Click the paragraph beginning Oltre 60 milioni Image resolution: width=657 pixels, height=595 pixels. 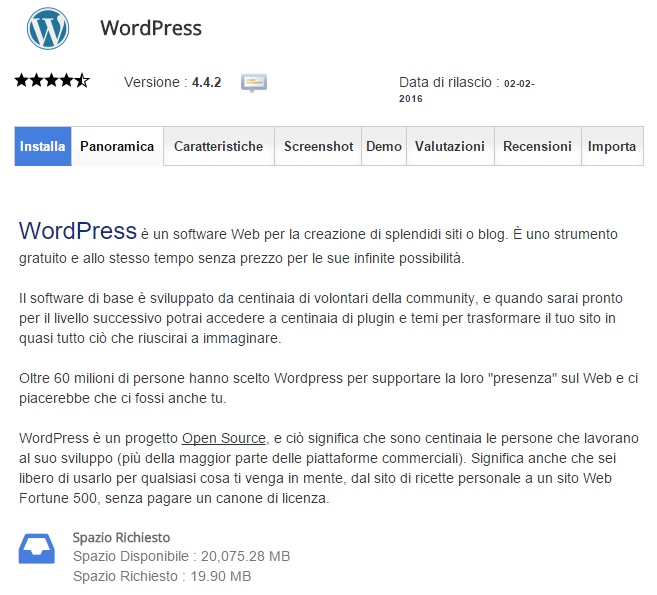(x=328, y=388)
